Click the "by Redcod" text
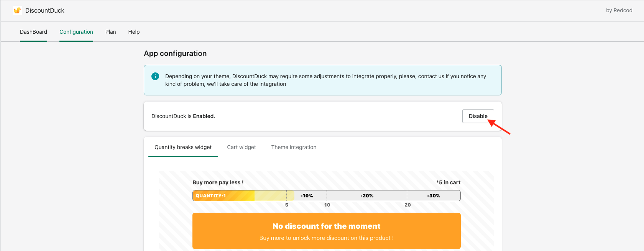This screenshot has height=251, width=644. point(619,10)
